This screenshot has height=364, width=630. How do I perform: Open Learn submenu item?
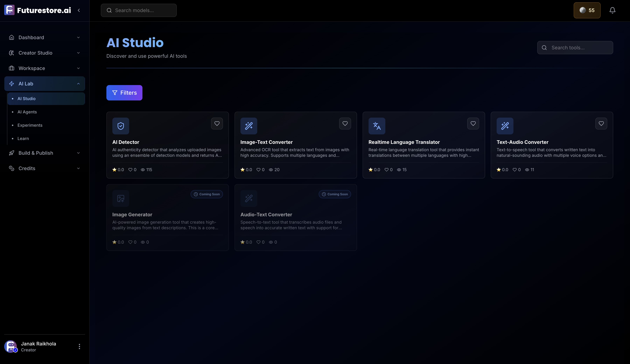point(46,138)
